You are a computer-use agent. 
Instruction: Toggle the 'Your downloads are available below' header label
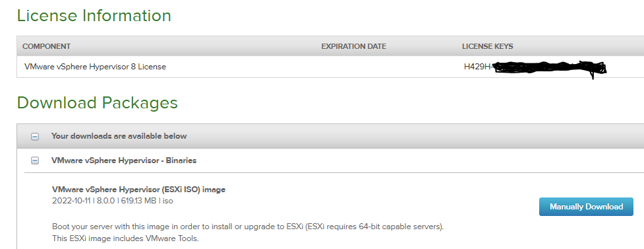pos(119,136)
